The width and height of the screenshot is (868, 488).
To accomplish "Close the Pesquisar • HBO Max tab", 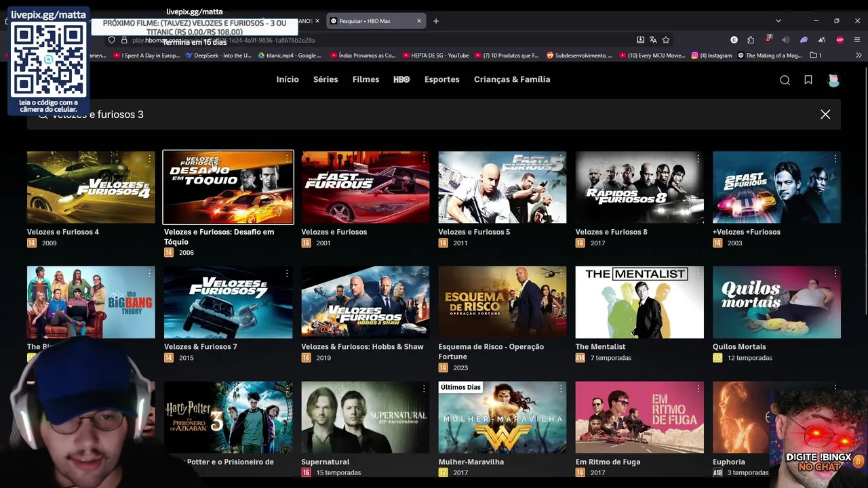I will tap(418, 21).
